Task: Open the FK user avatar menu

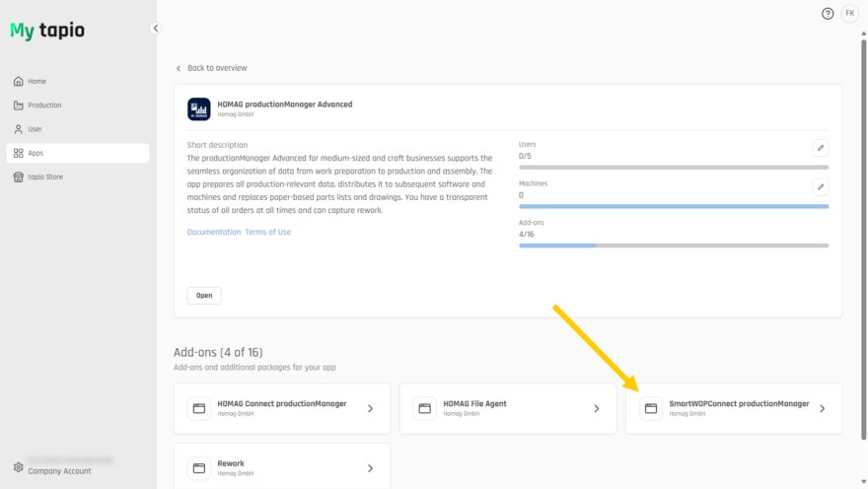Action: click(x=849, y=13)
